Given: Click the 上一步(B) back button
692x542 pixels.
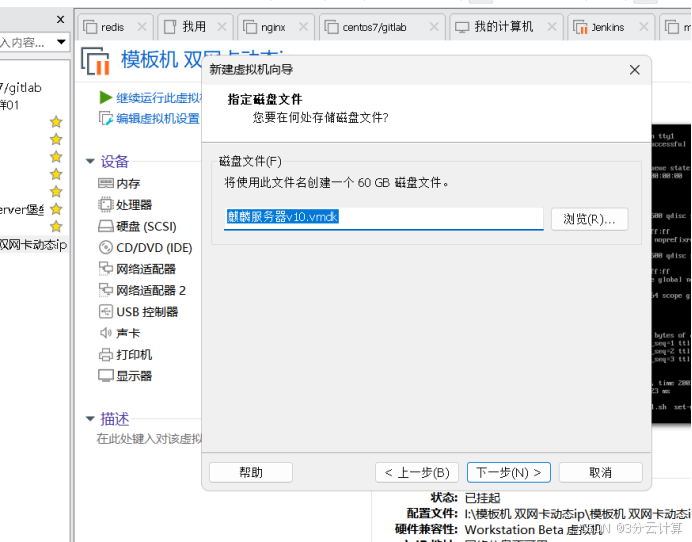Looking at the screenshot, I should [x=417, y=472].
